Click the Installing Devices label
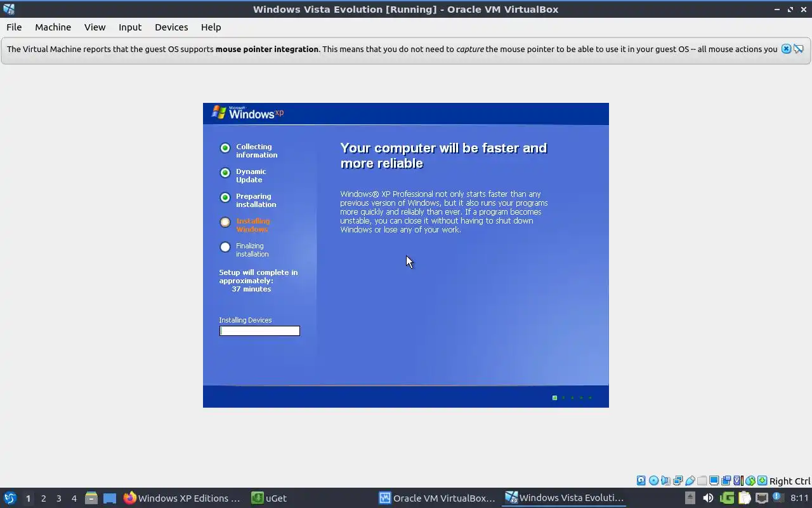Viewport: 812px width, 508px height. click(246, 320)
